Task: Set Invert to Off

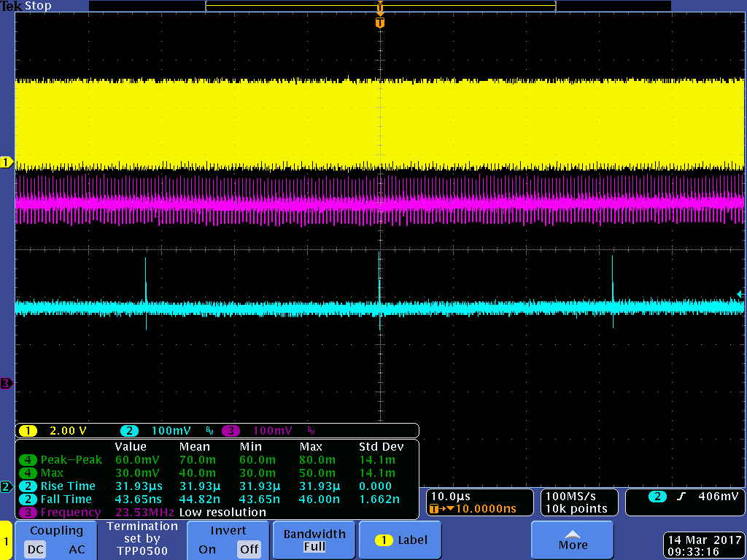Action: point(249,549)
